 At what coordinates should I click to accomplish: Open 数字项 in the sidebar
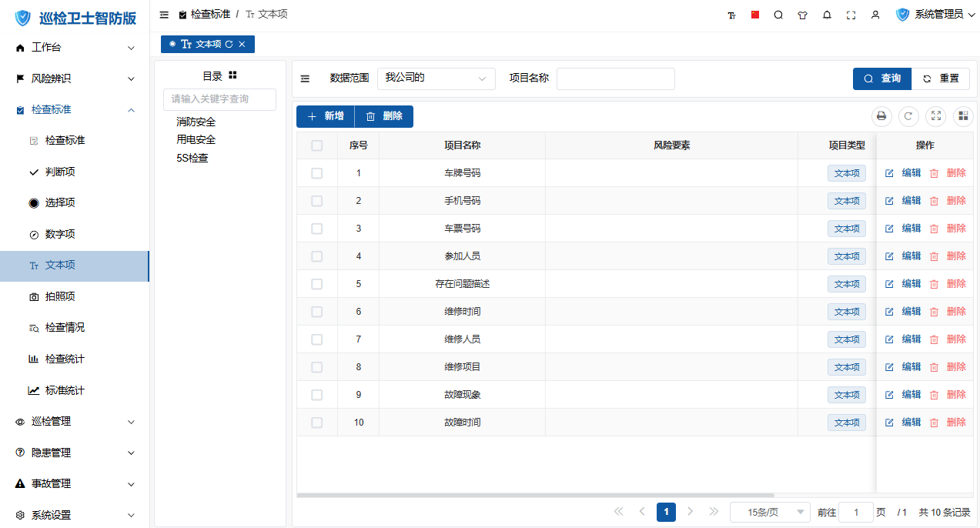[x=75, y=235]
